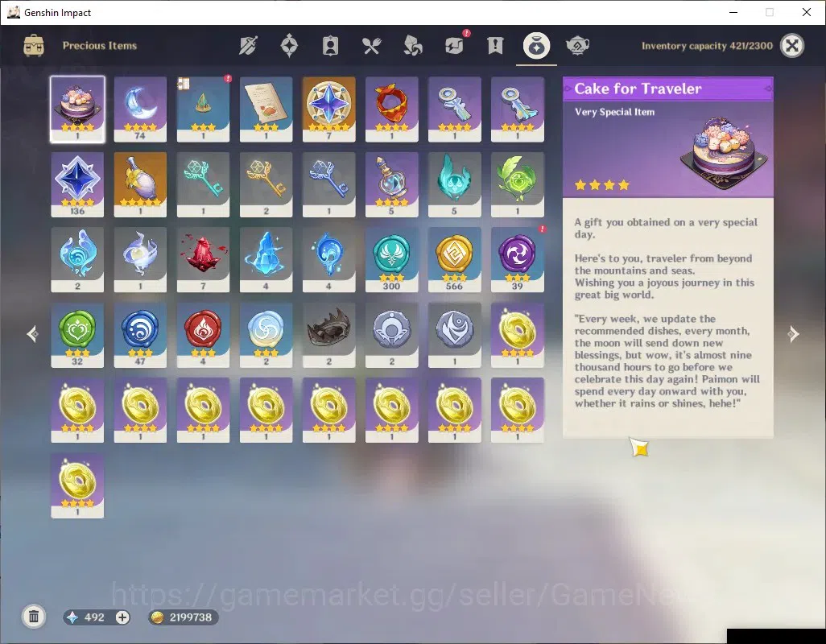The width and height of the screenshot is (826, 644).
Task: Select the golden ornate key with count 2
Action: [266, 184]
